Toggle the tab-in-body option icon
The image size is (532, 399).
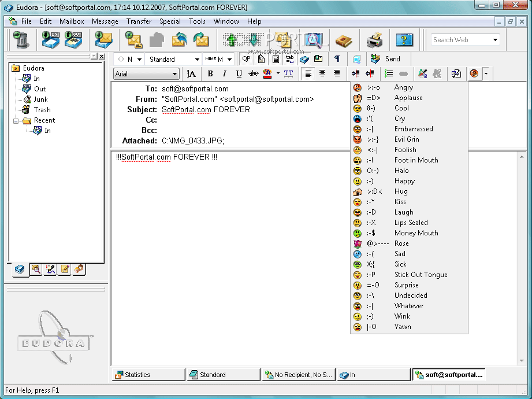(x=290, y=59)
